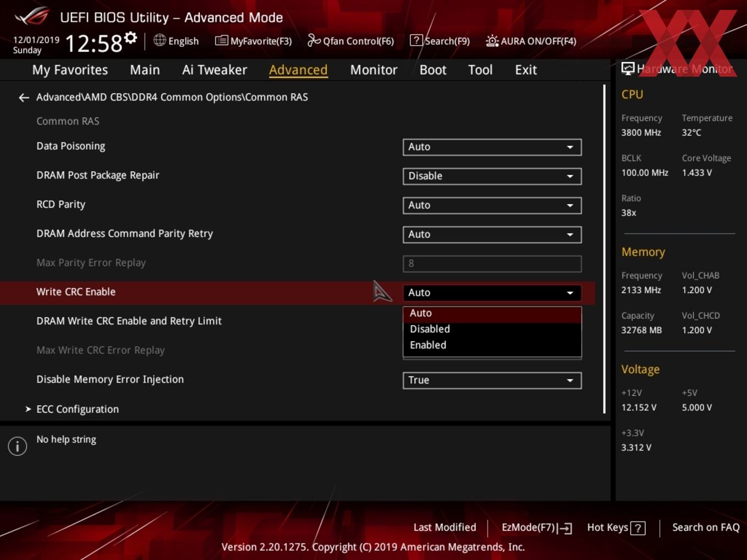Image resolution: width=747 pixels, height=560 pixels.
Task: Open DRAM Address Command Parity Retry dropdown
Action: [492, 234]
